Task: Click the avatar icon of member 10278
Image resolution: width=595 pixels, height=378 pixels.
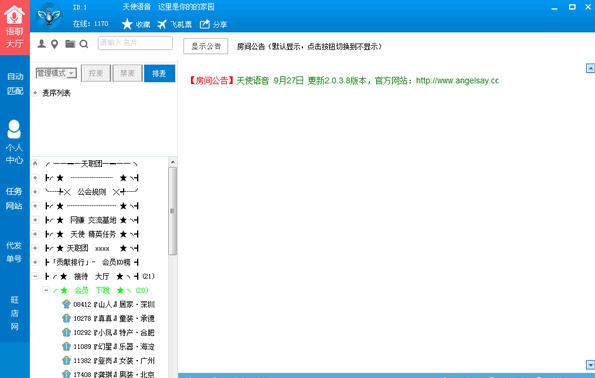Action: click(x=66, y=318)
